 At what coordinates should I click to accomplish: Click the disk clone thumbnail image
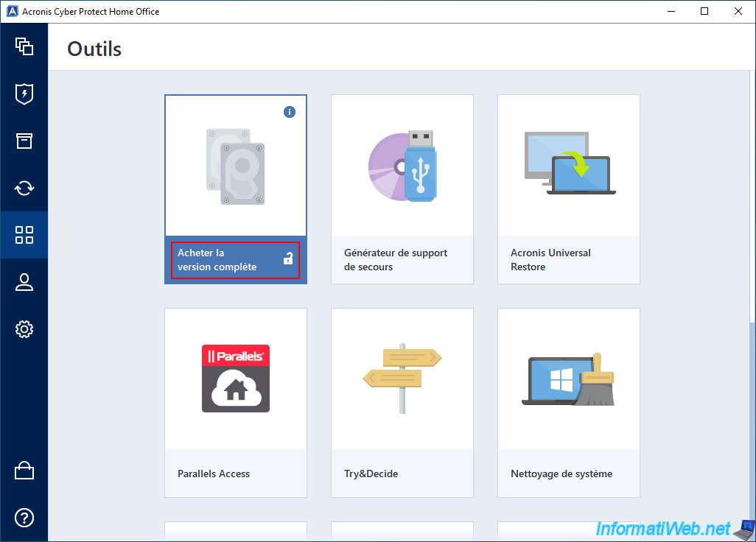tap(236, 166)
